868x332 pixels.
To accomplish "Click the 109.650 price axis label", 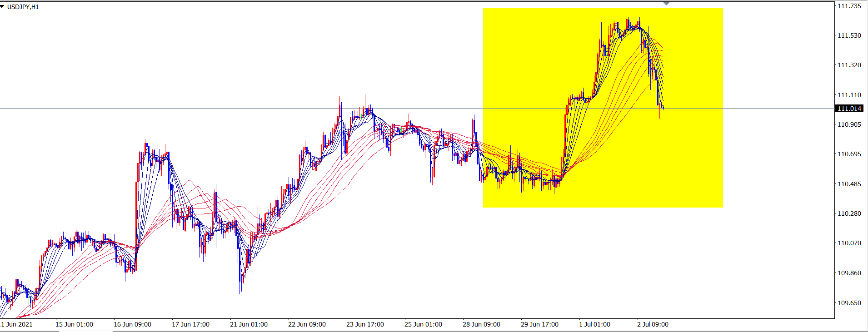I will [849, 303].
